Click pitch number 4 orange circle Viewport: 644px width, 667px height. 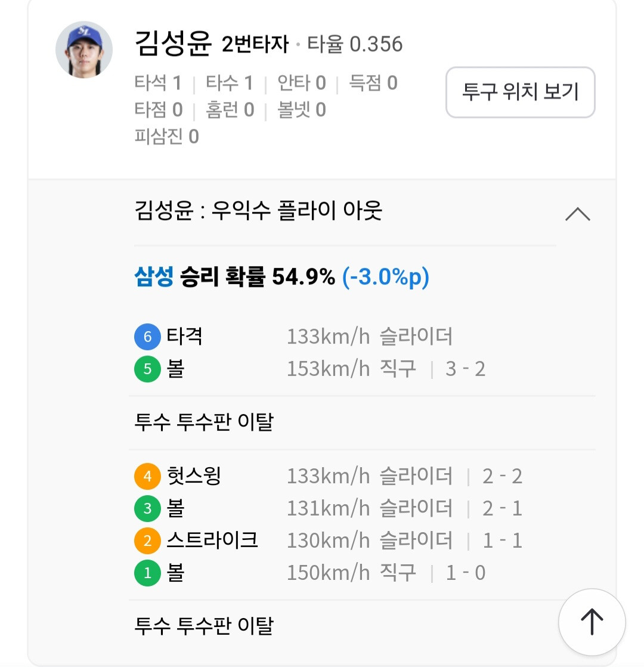pyautogui.click(x=147, y=477)
